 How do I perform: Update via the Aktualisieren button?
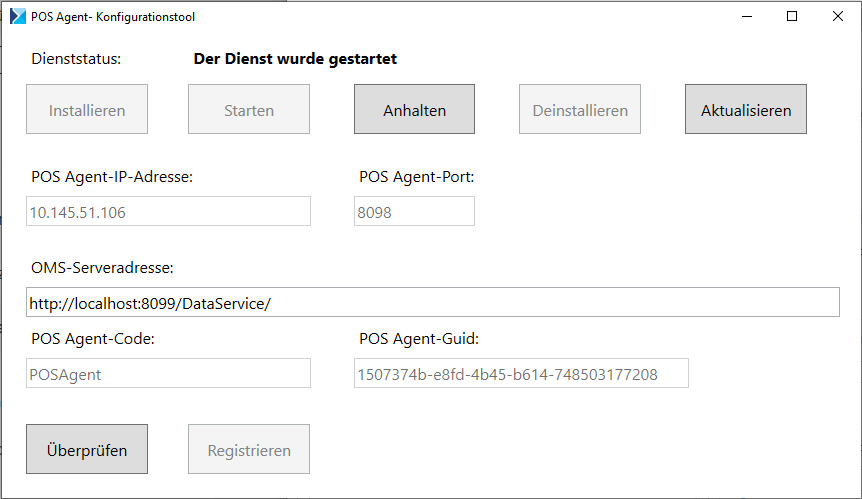[746, 109]
